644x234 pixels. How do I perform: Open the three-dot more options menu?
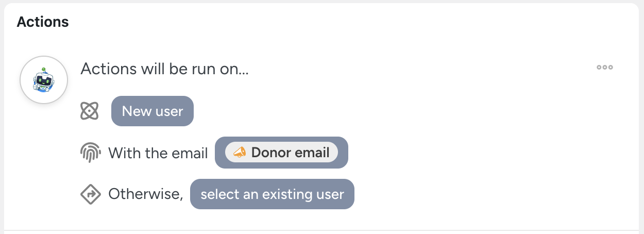(x=604, y=67)
